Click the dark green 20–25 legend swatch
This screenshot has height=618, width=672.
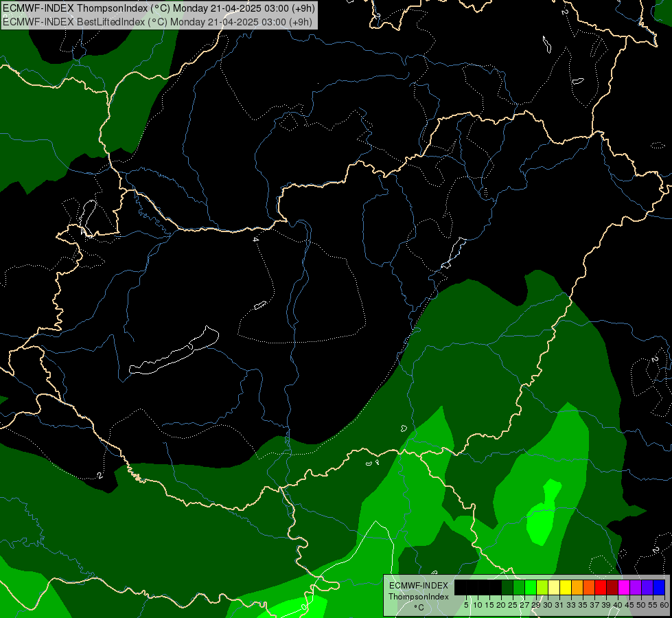tap(507, 587)
